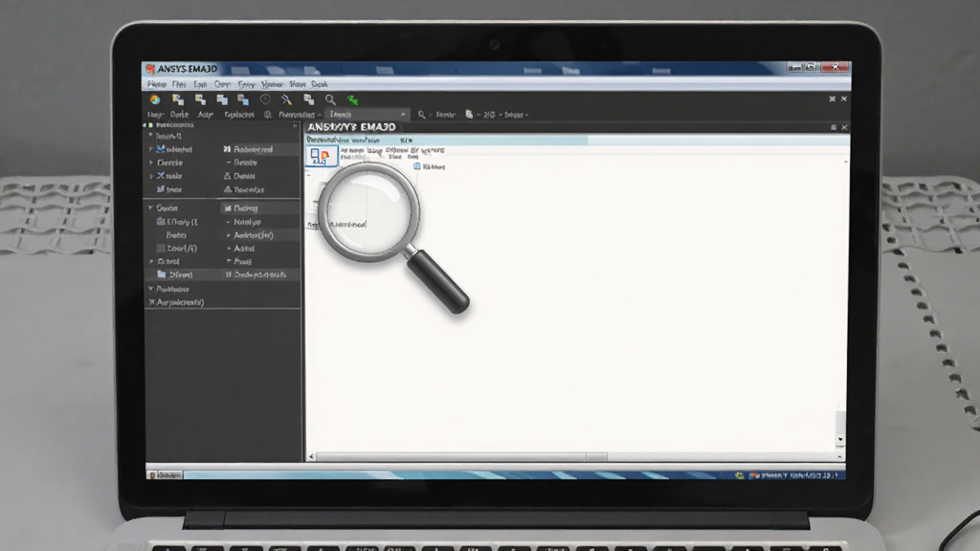Click the blue bird icon in tree
This screenshot has height=551, width=980.
(161, 149)
